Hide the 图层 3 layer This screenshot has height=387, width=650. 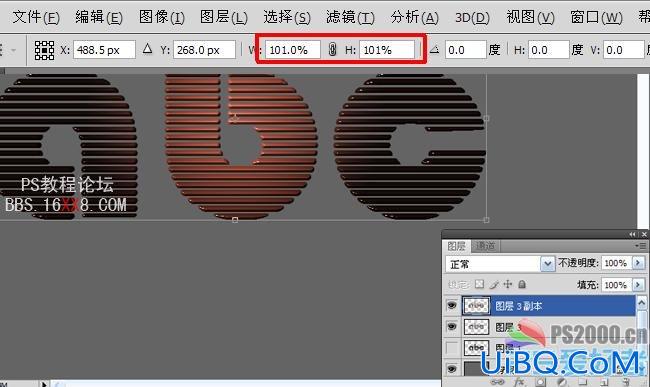[452, 327]
